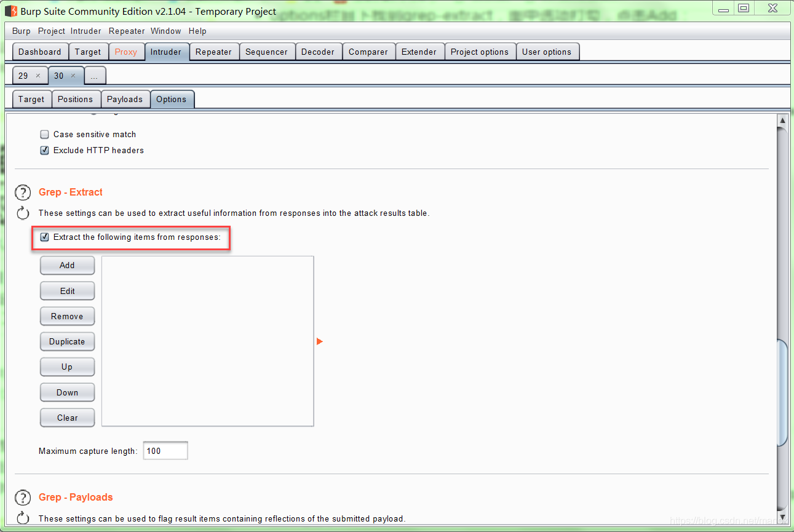Click the Duplicate button
Viewport: 794px width, 532px height.
click(x=67, y=341)
